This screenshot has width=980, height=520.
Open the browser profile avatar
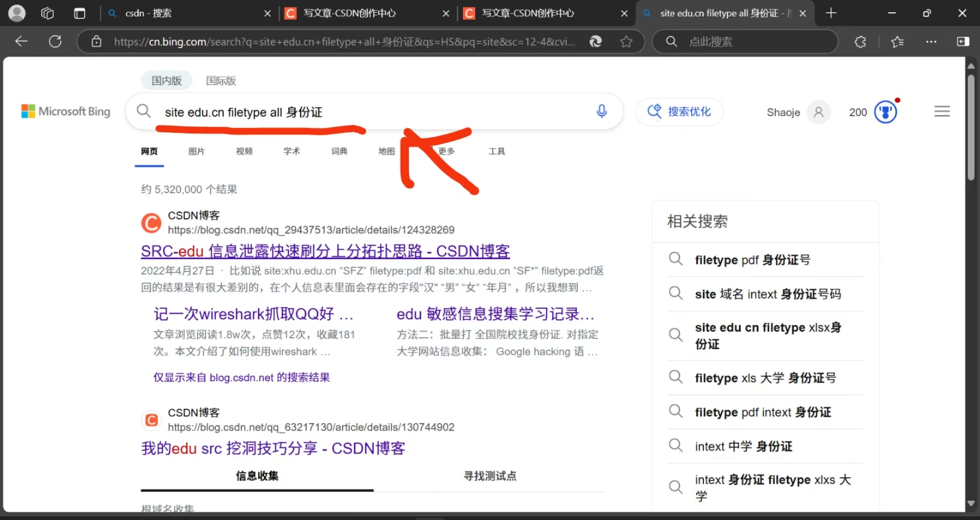[x=17, y=13]
